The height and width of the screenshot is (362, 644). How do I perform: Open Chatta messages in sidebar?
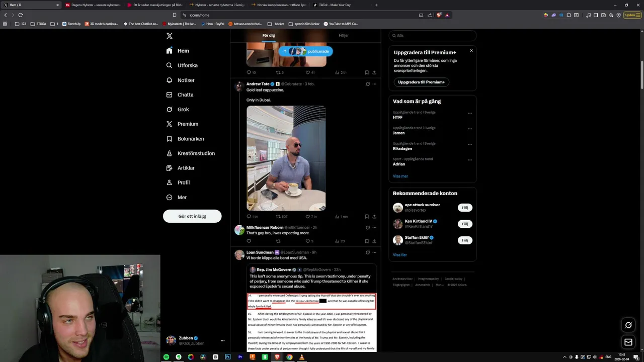click(180, 95)
